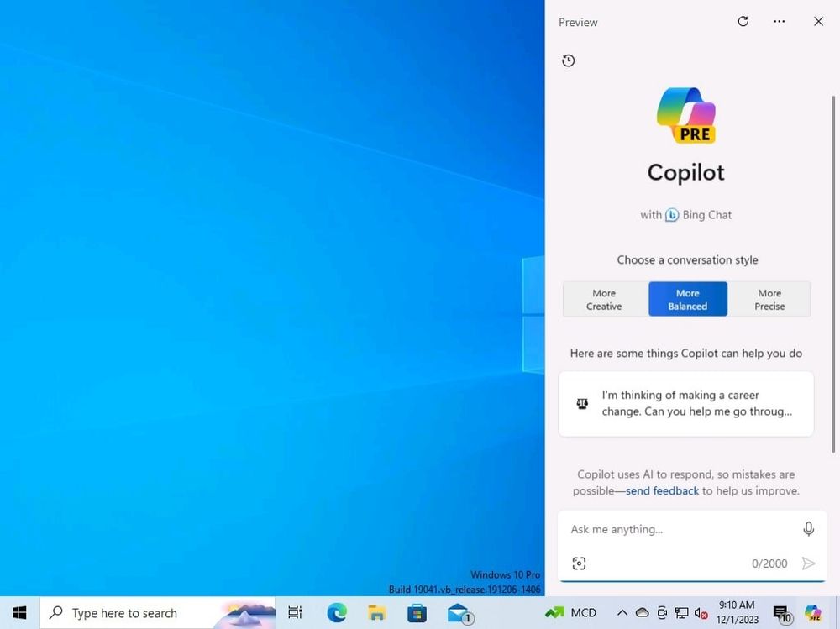The image size is (840, 629).
Task: Open Copilot chat history clock icon
Action: [x=569, y=60]
